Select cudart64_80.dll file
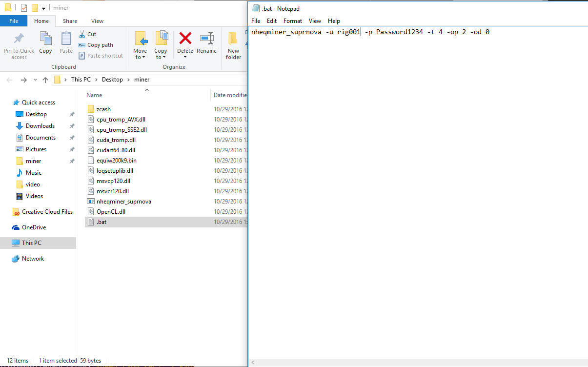 (116, 150)
